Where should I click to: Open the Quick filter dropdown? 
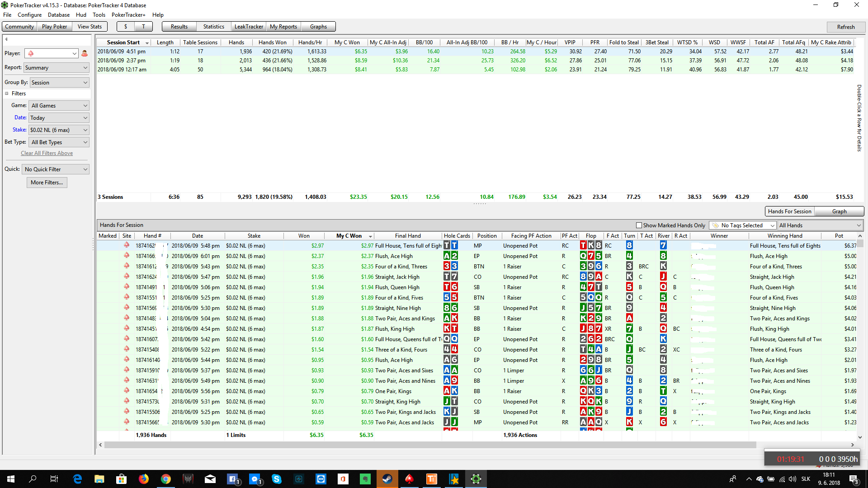(x=56, y=169)
